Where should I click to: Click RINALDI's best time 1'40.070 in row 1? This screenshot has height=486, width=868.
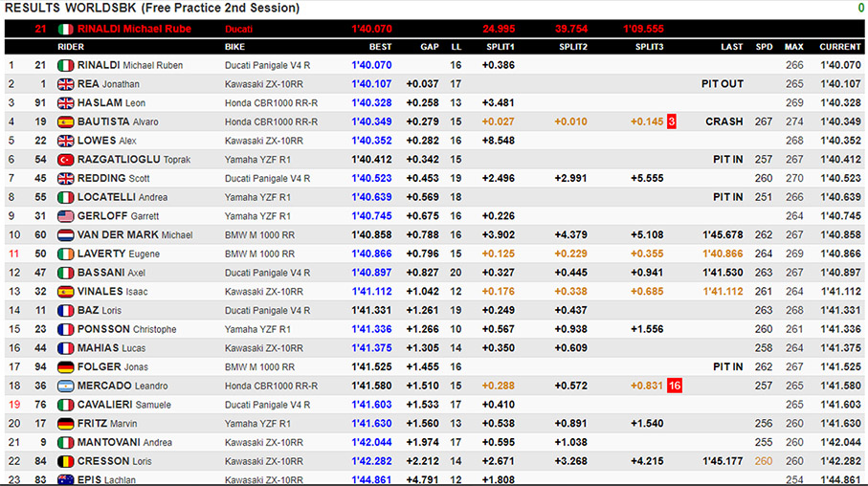[x=371, y=65]
